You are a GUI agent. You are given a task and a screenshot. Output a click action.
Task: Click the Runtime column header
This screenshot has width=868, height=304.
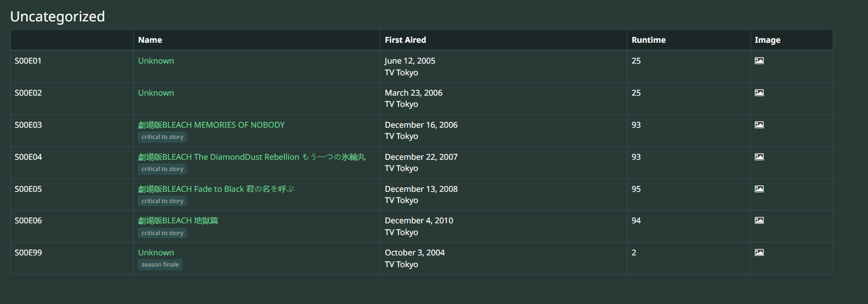coord(648,40)
